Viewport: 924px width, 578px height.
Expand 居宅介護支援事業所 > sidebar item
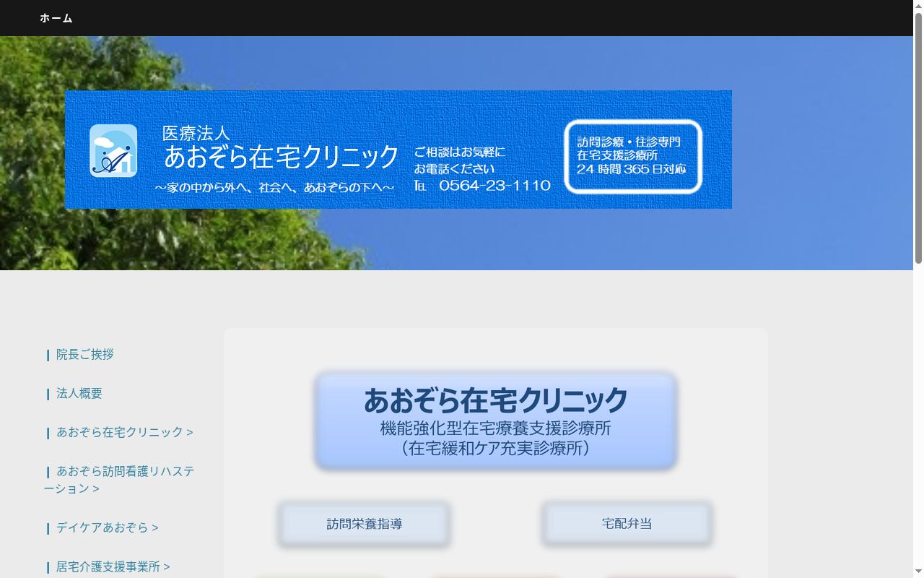113,566
